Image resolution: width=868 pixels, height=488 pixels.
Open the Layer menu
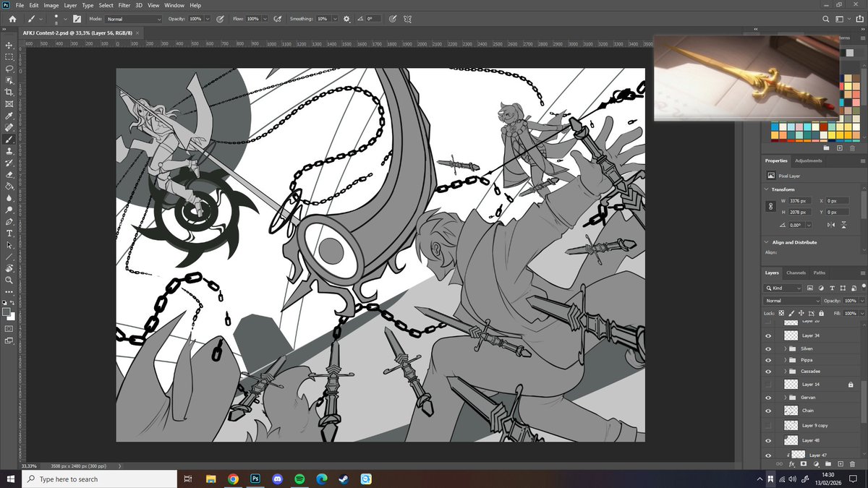coord(70,5)
